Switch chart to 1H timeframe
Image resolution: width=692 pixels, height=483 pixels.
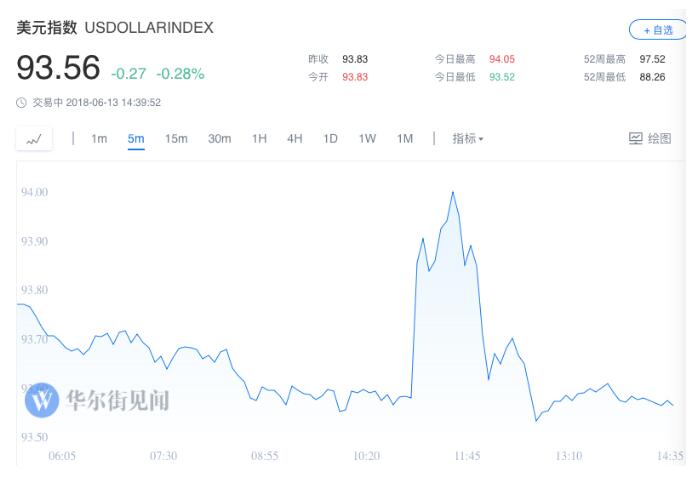point(259,138)
